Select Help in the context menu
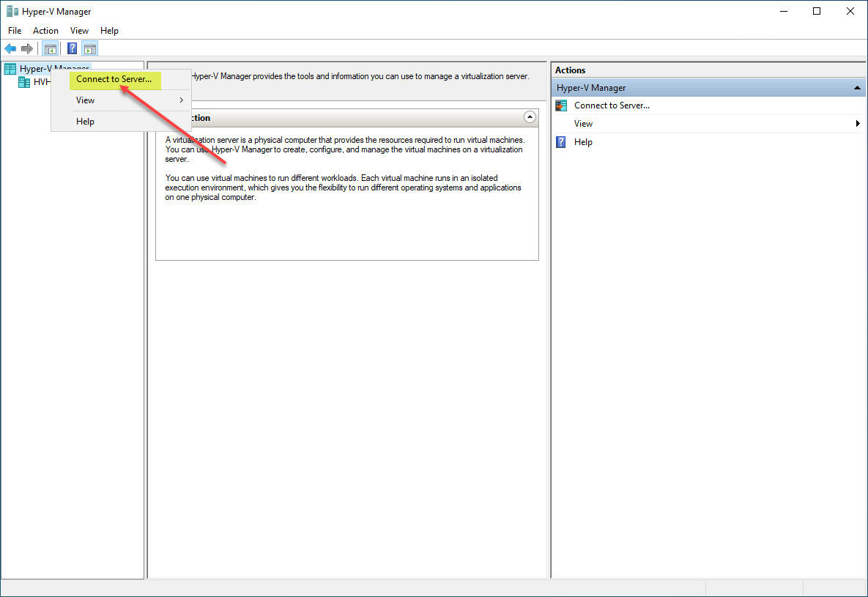The height and width of the screenshot is (597, 868). pos(122,122)
